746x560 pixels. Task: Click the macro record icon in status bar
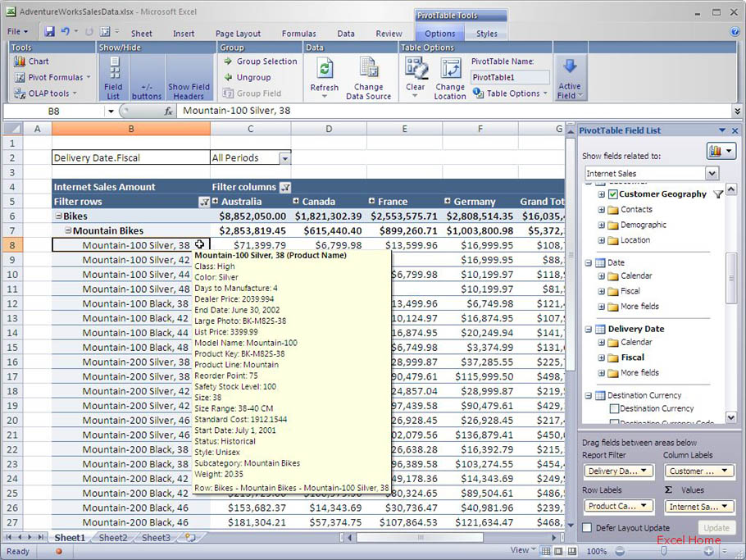coord(58,551)
